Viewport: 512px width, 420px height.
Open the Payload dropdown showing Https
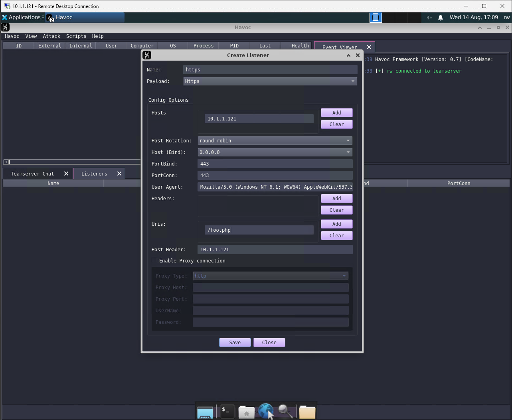point(270,81)
